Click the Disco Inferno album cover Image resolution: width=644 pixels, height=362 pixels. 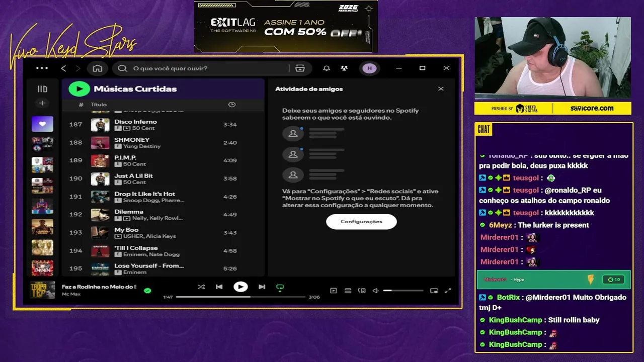[100, 125]
